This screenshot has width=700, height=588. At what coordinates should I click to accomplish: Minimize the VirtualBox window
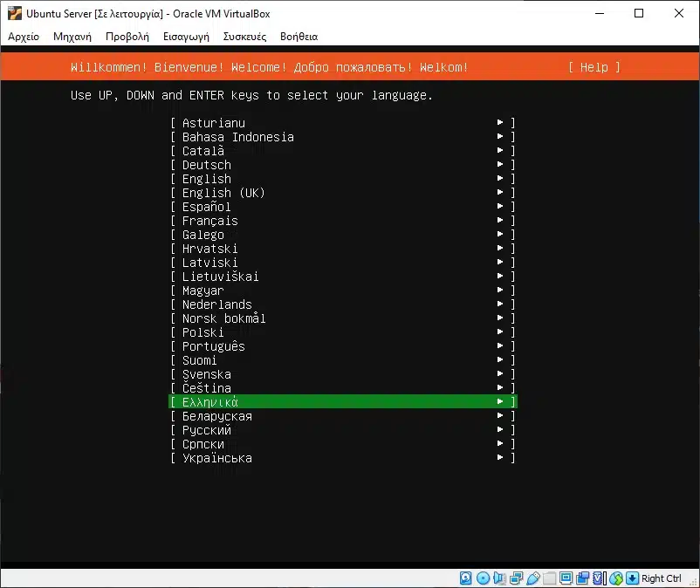click(600, 13)
